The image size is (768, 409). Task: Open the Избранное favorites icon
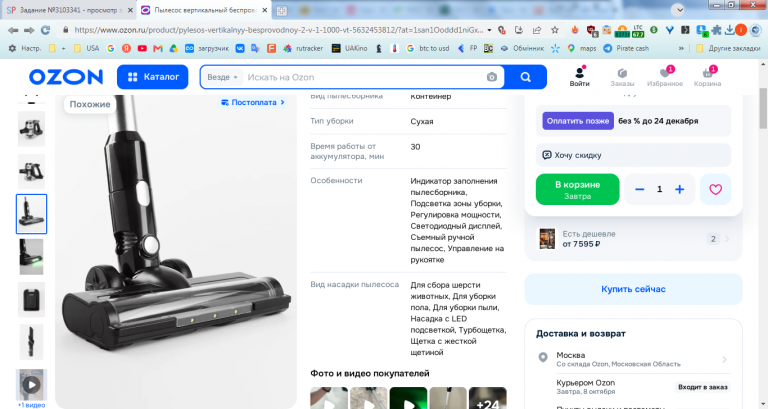[x=665, y=77]
